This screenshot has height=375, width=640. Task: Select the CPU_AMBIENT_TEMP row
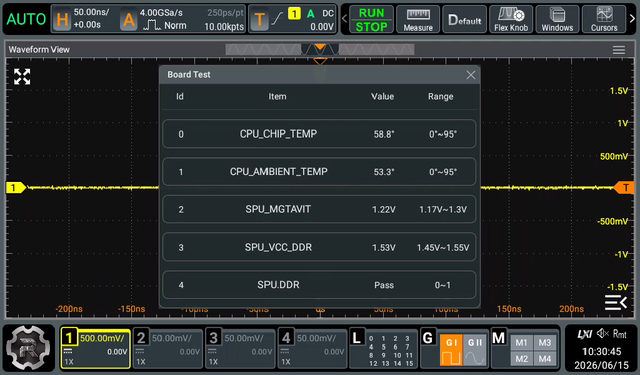(319, 172)
